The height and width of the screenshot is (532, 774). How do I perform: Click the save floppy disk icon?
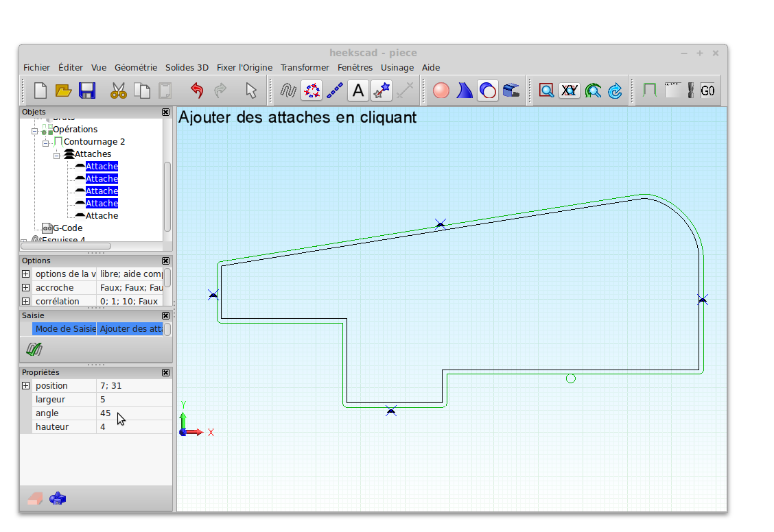tap(87, 90)
